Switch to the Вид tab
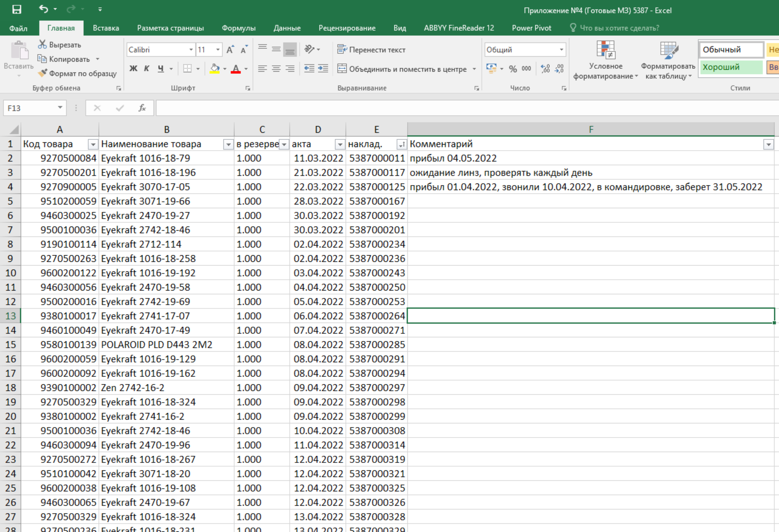The image size is (779, 532). [x=399, y=28]
